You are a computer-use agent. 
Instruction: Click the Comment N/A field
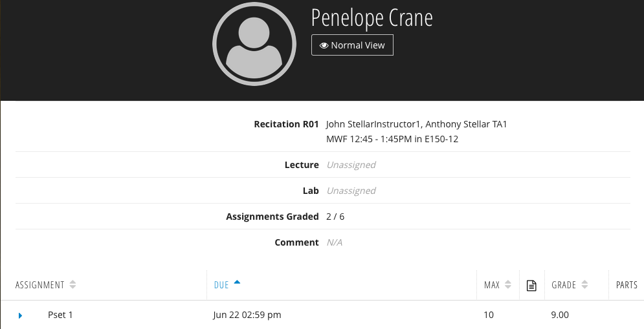point(335,242)
